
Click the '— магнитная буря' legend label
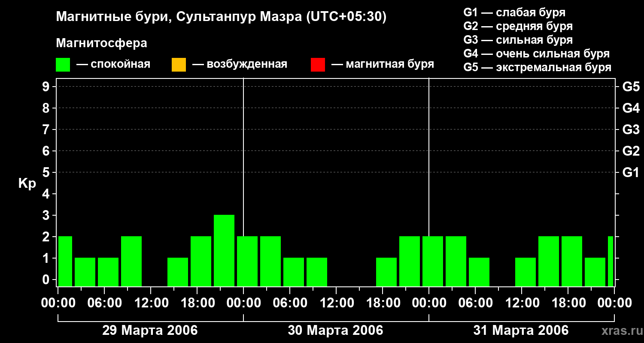pyautogui.click(x=383, y=65)
